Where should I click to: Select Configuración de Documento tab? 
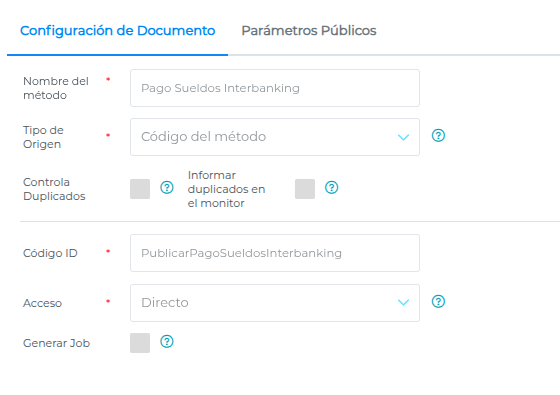(118, 31)
